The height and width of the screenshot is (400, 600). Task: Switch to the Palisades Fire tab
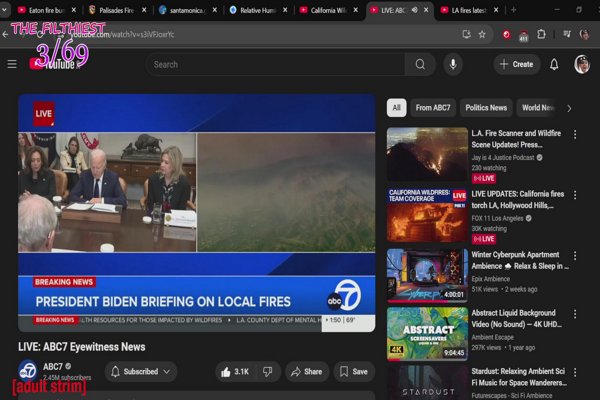(117, 10)
